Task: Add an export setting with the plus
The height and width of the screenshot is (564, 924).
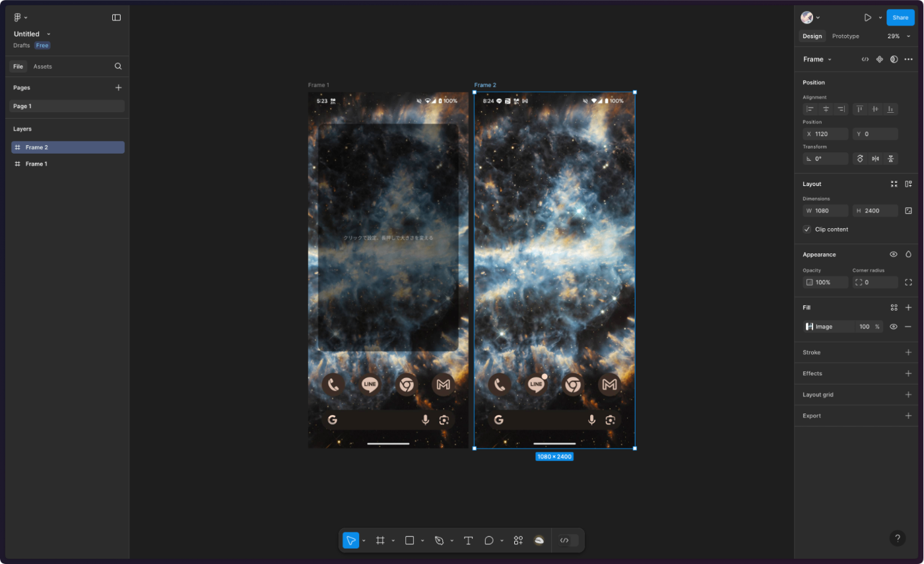Action: pos(908,416)
